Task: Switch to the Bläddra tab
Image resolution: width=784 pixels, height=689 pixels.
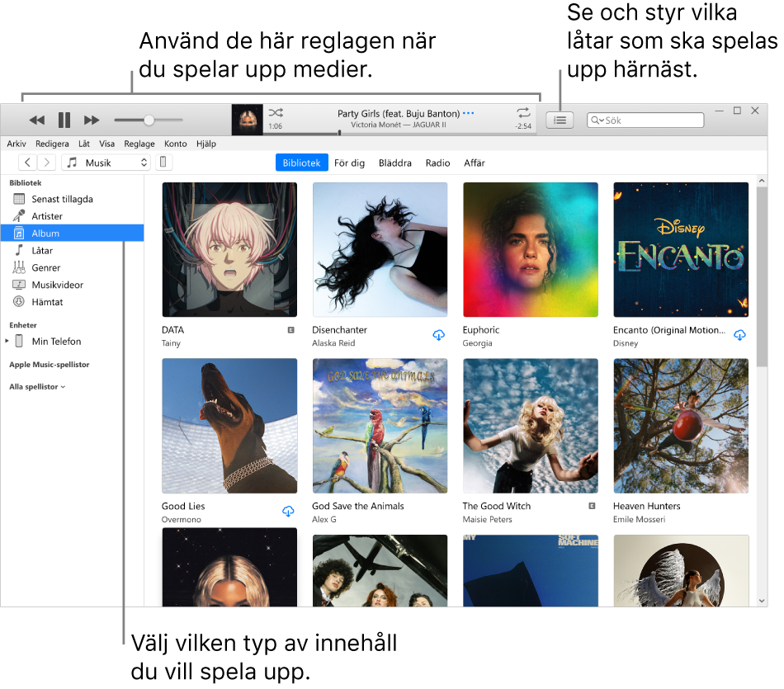Action: [x=395, y=163]
